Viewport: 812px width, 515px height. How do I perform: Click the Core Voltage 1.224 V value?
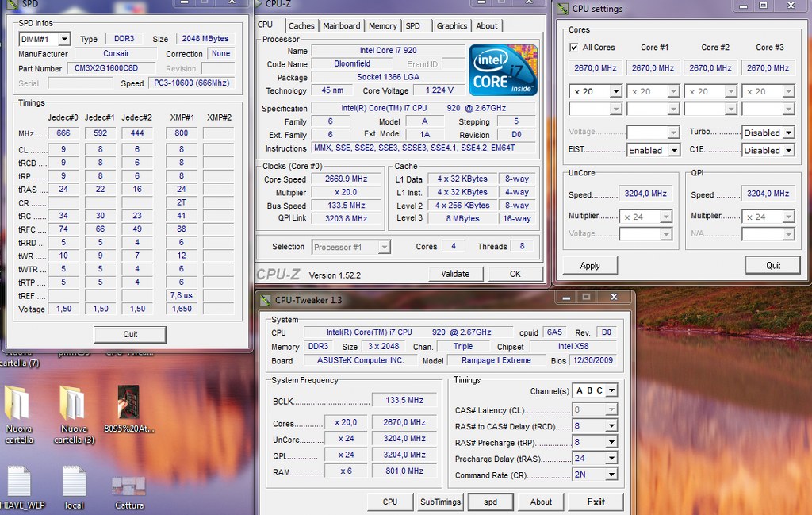click(x=439, y=90)
